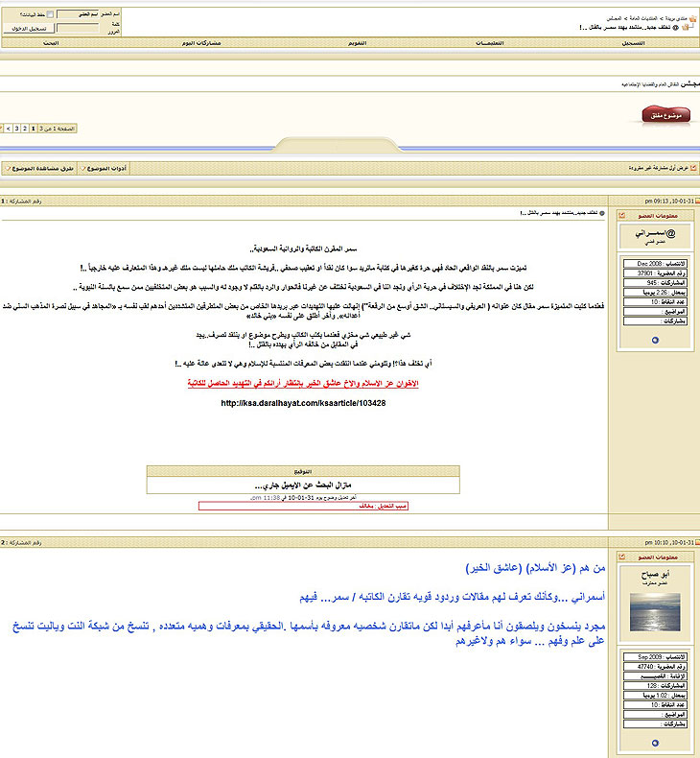Click the signature text مازال البحث عن الايميل جاري
This screenshot has height=758, width=700.
[303, 485]
